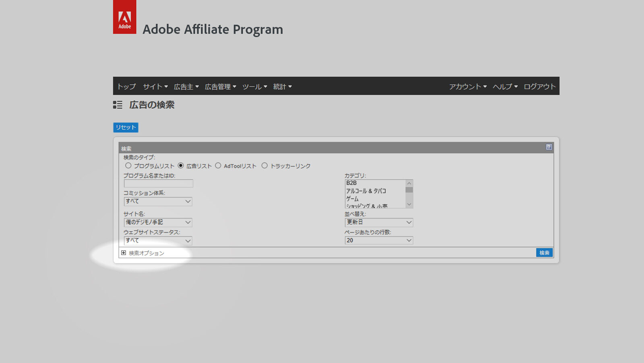
Task: Select ゲーム category
Action: point(375,199)
